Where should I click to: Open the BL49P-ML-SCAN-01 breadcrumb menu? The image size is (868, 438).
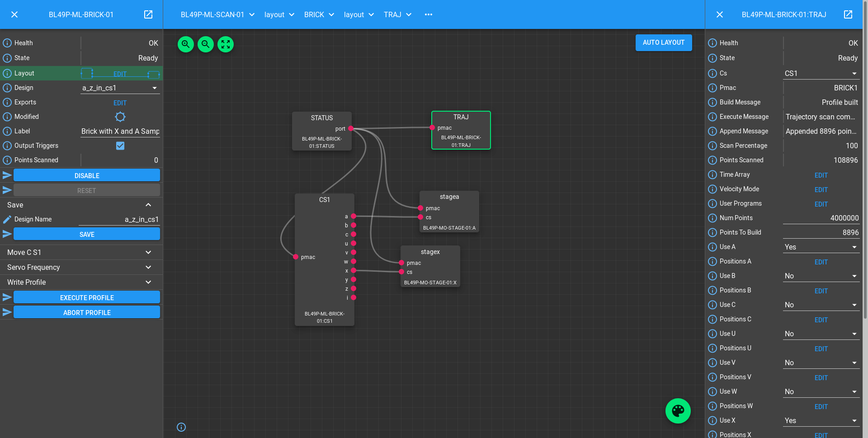click(x=217, y=14)
